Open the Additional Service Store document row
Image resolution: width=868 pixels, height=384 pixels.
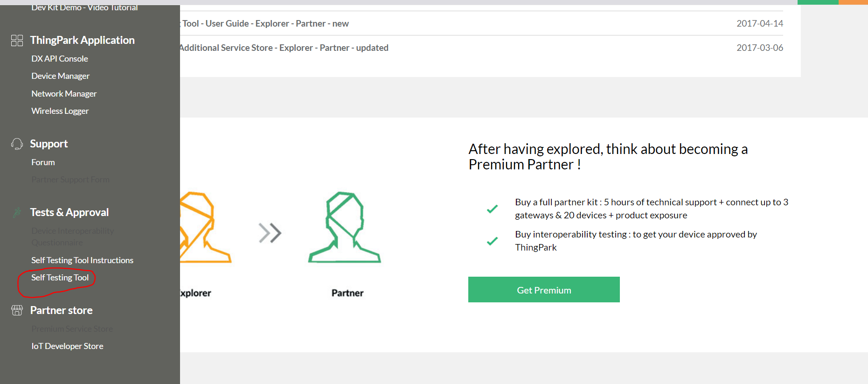(481, 48)
